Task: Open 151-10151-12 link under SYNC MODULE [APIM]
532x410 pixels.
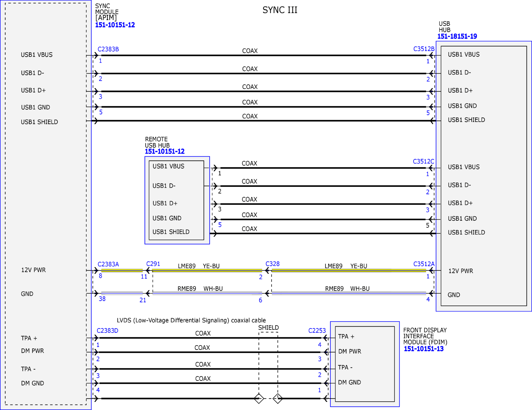Action: 115,25
